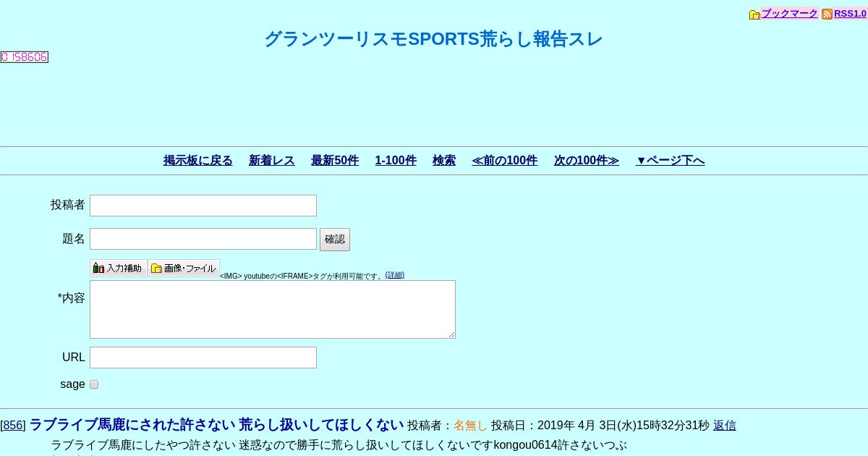
Task: Open the ブックマーク link
Action: (790, 14)
